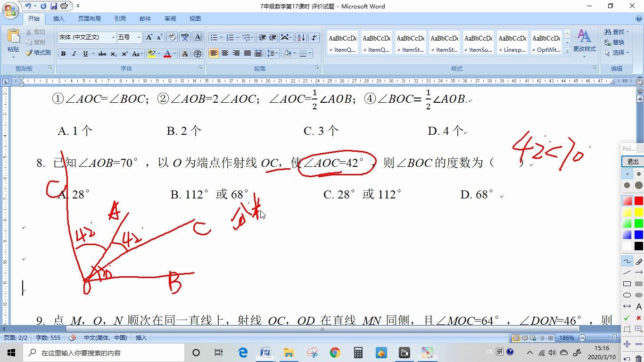This screenshot has width=644, height=362.
Task: Click the trash icon to clear annotations
Action: pos(639,359)
